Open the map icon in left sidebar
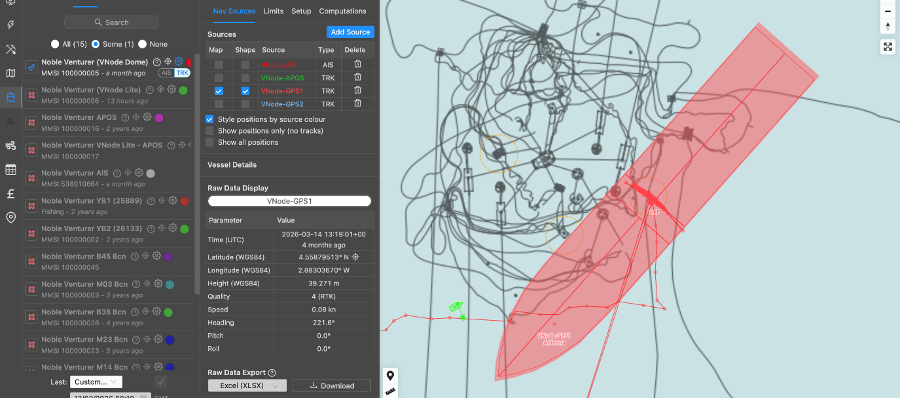Viewport: 900px width, 398px height. point(10,73)
